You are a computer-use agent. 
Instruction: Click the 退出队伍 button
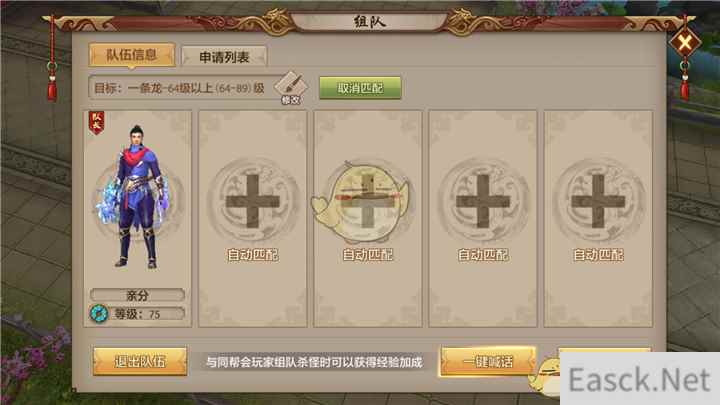pyautogui.click(x=140, y=361)
